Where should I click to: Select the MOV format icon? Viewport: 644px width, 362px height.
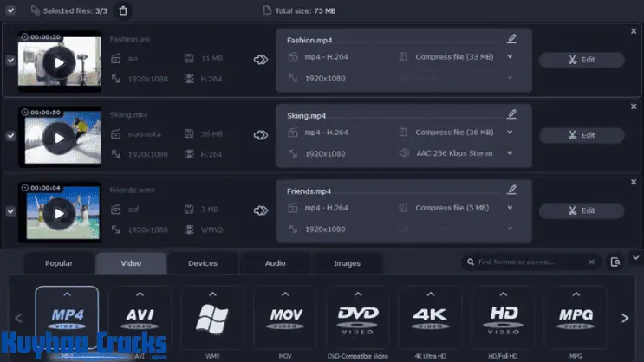(x=285, y=318)
